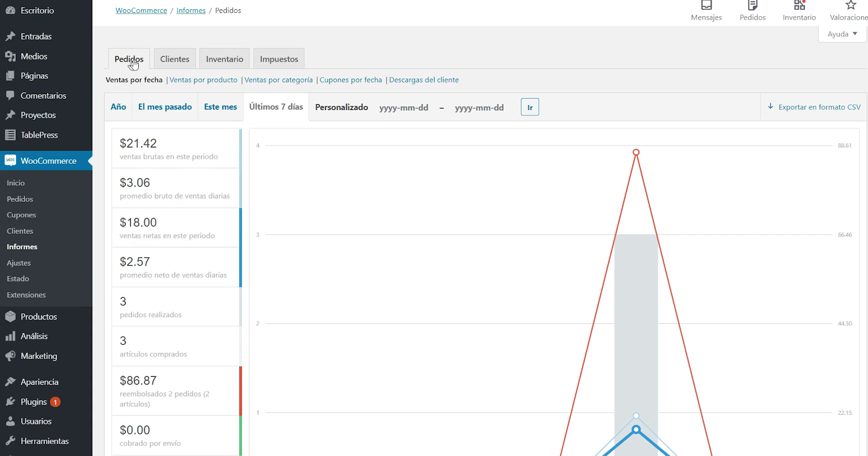Highlight the $2.57 promedio neto legend item
Image resolution: width=868 pixels, height=456 pixels.
coord(177,267)
